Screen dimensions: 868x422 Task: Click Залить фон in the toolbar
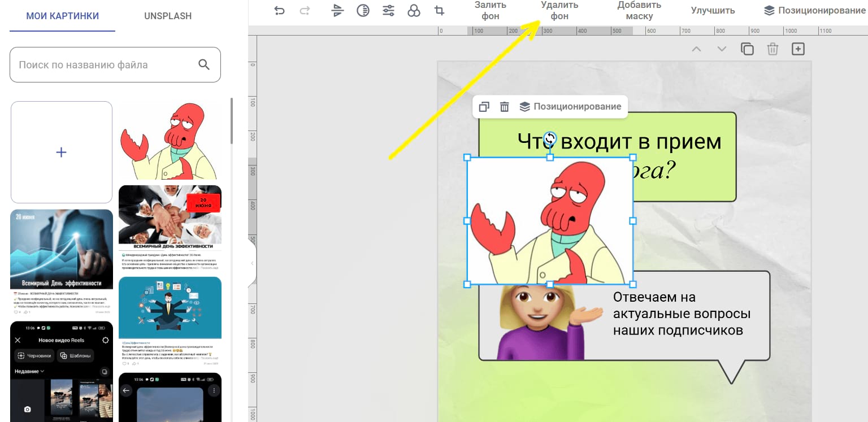[491, 10]
